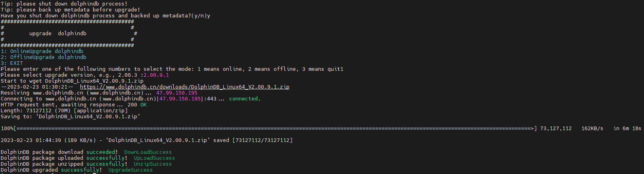Select the "1: OnlineUpgrade dolphindb" option line
This screenshot has height=174, width=644.
click(x=42, y=51)
